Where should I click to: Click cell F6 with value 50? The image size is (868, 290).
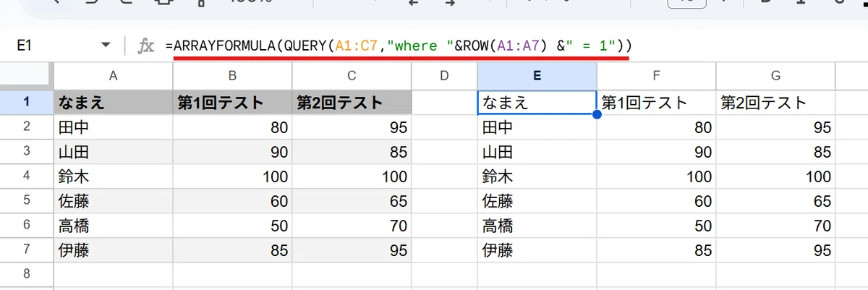click(x=657, y=226)
